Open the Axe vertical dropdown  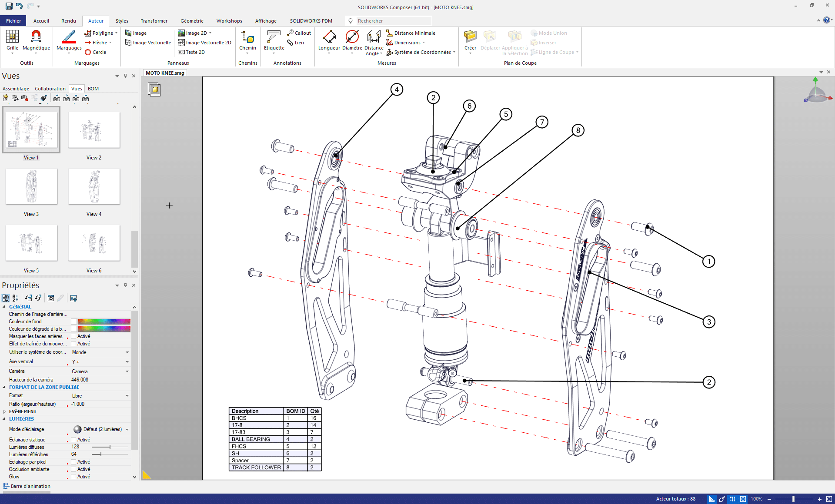click(127, 362)
